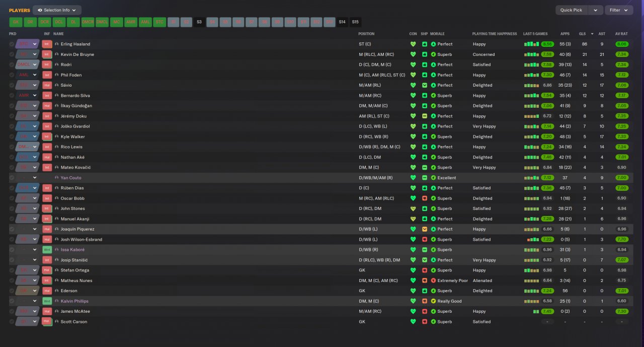
Task: Click Manuel Akanji's yellow condition heart
Action: point(413,219)
